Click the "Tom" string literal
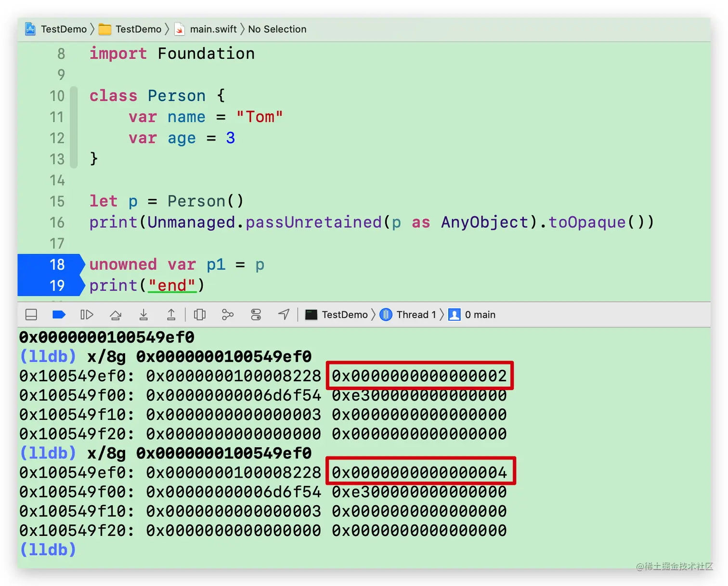 point(260,117)
